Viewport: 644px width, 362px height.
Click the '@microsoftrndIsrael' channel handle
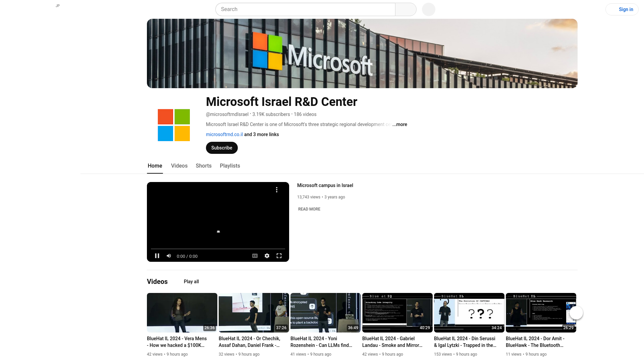tap(227, 114)
